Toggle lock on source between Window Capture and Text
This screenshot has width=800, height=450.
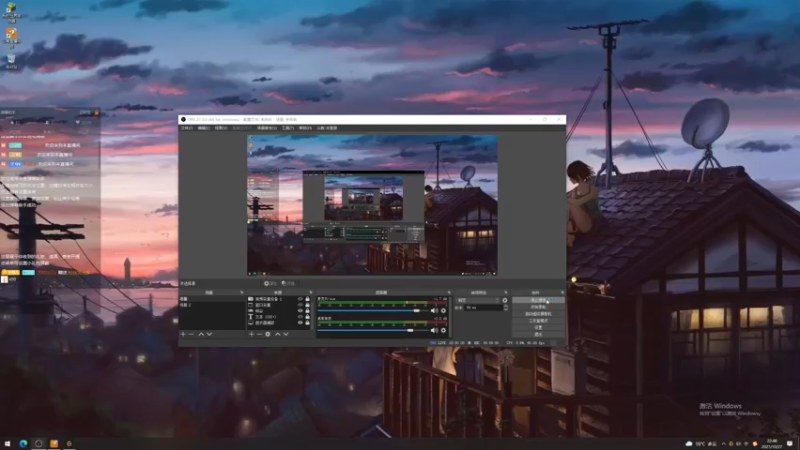(307, 311)
